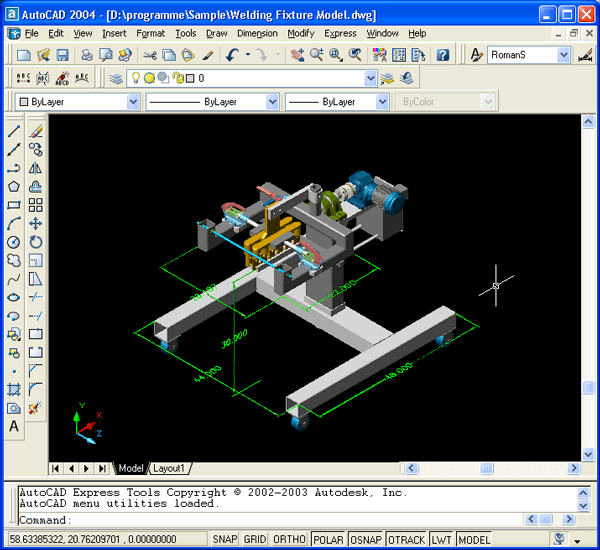The image size is (600, 550).
Task: Disable OSNAP in status bar
Action: [x=364, y=539]
